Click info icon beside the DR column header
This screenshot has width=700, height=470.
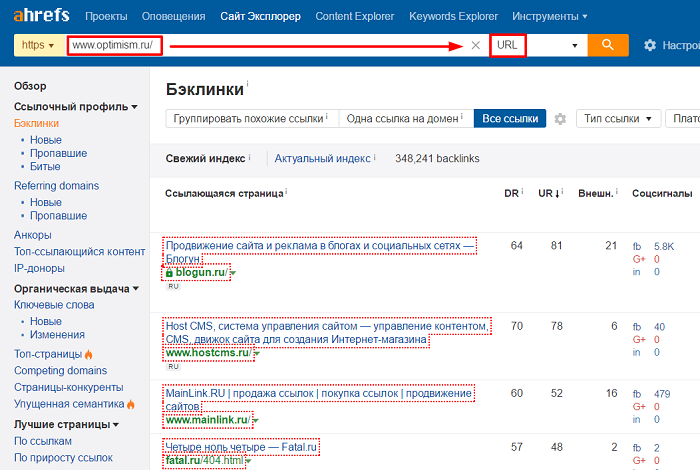point(522,191)
